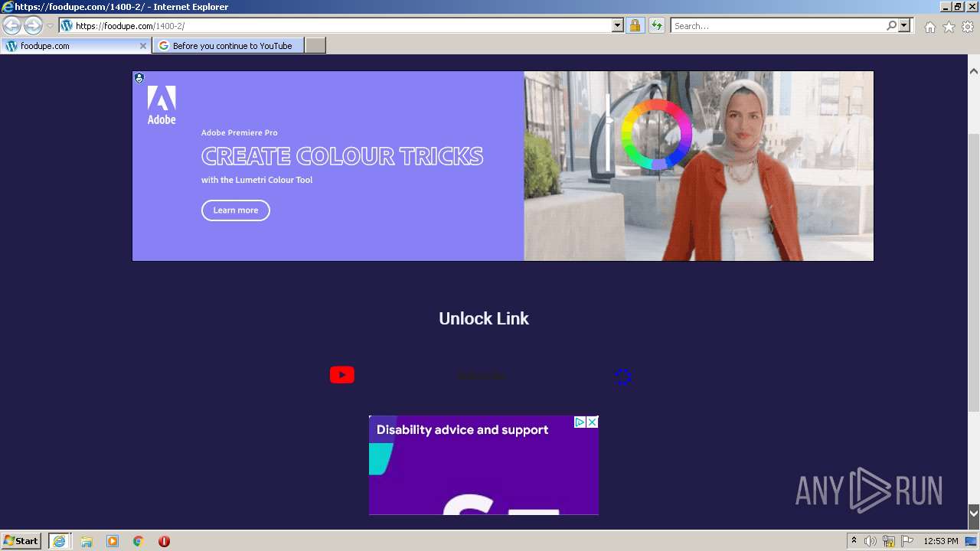Click the security lock icon
The height and width of the screenshot is (551, 980).
(635, 26)
